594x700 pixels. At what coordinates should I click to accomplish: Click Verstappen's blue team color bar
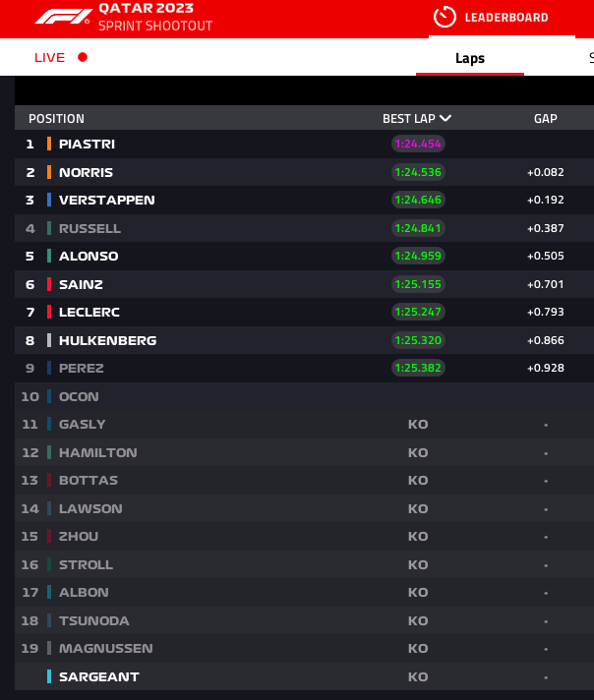[49, 200]
